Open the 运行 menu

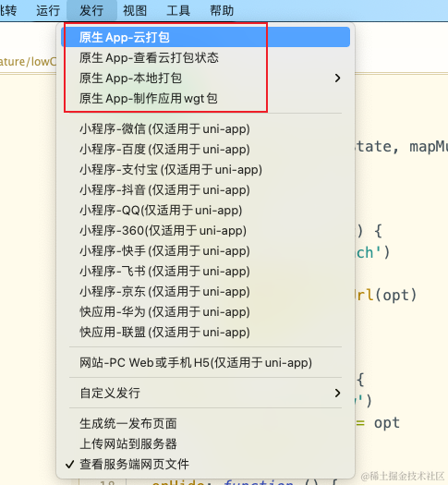coord(48,10)
